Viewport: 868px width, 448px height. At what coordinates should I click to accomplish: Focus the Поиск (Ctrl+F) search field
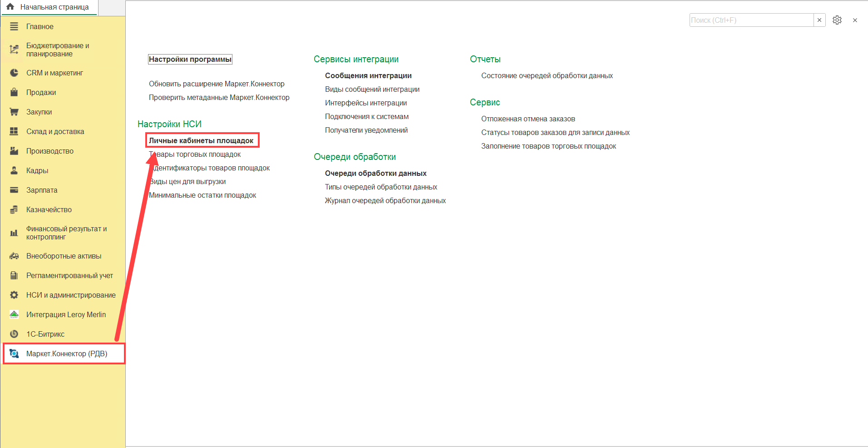(751, 20)
